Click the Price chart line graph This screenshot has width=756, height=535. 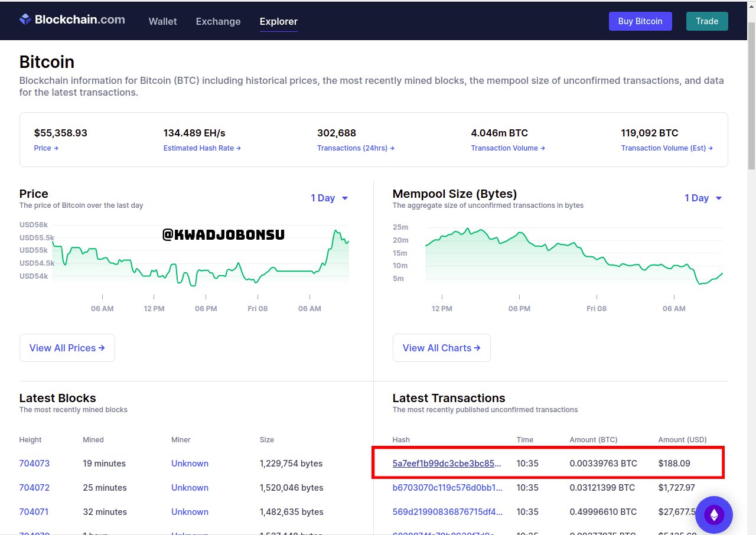pyautogui.click(x=200, y=257)
